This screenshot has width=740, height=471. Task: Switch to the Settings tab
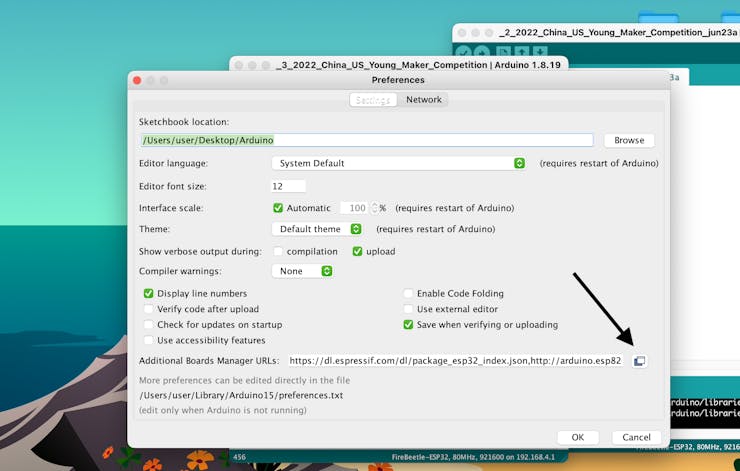point(373,100)
